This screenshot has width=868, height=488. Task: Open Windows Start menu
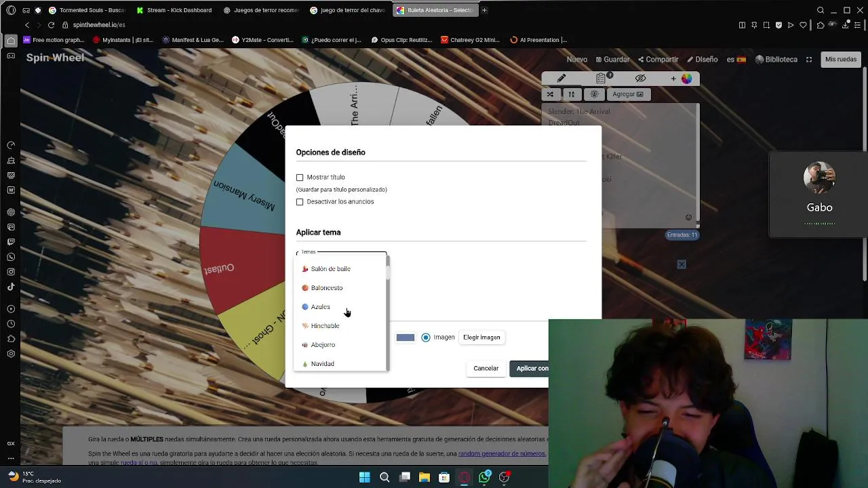pyautogui.click(x=364, y=477)
